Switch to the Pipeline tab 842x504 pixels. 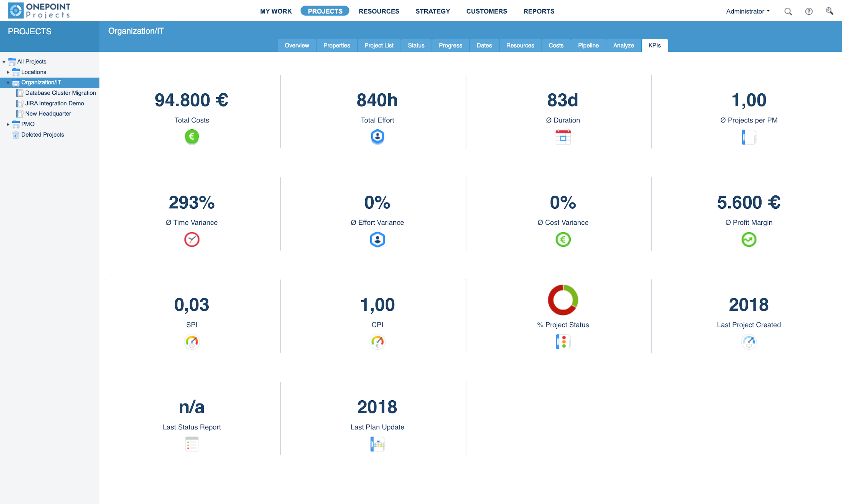point(588,45)
